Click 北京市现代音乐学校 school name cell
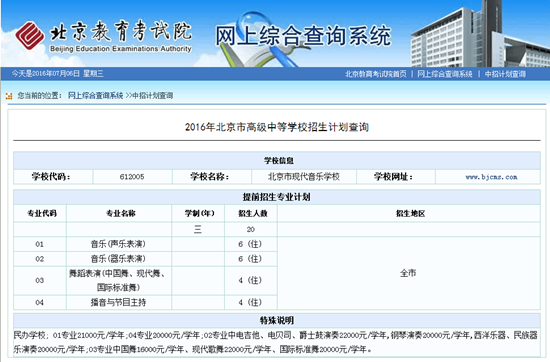The height and width of the screenshot is (362, 550). [304, 177]
